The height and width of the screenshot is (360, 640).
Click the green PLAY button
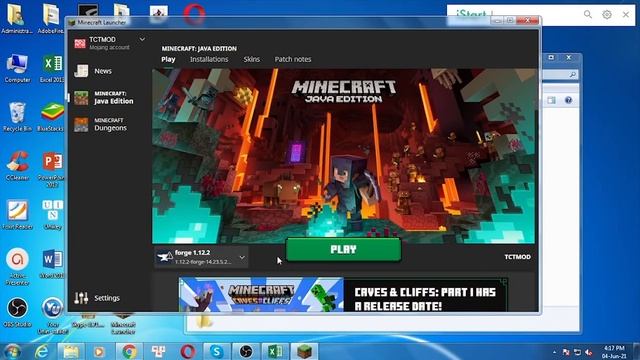[343, 249]
